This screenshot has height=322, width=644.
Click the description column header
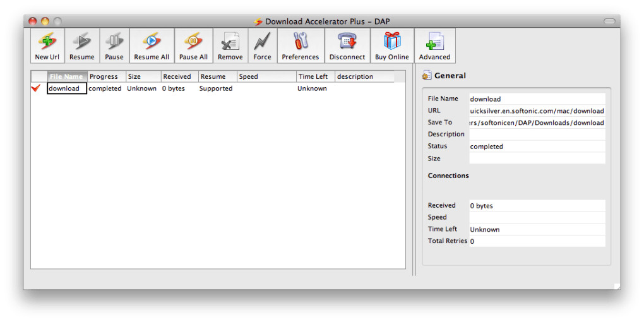click(365, 76)
